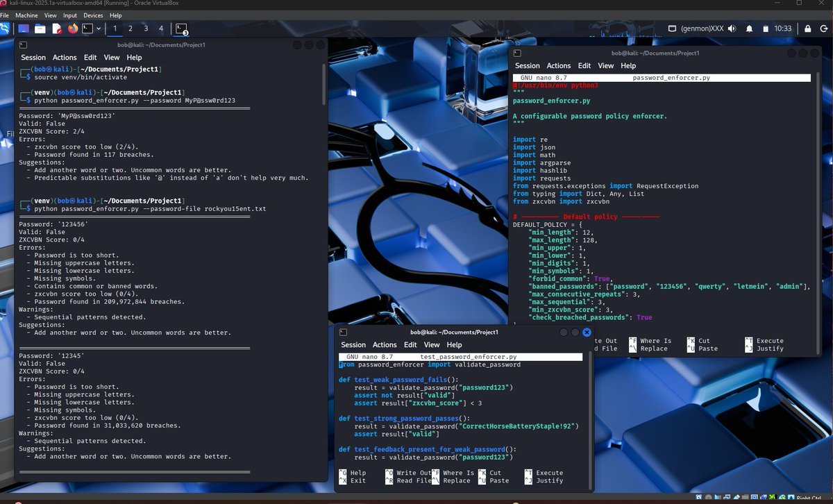Launch the file manager from the panel
Image resolution: width=833 pixels, height=504 pixels.
(40, 28)
